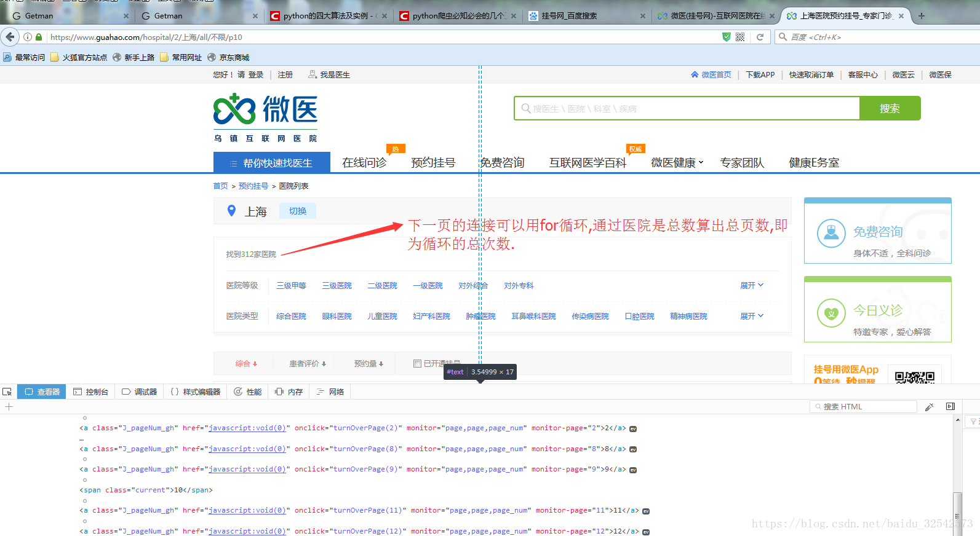Screen dimensions: 980x536
Task: Open the 客服中心 top link
Action: (x=862, y=74)
